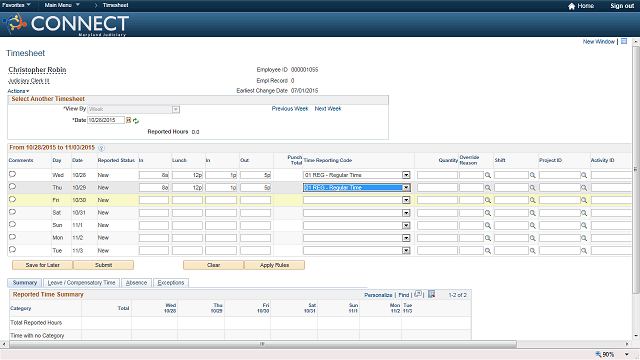
Task: Open the Actions dropdown menu
Action: tap(18, 91)
